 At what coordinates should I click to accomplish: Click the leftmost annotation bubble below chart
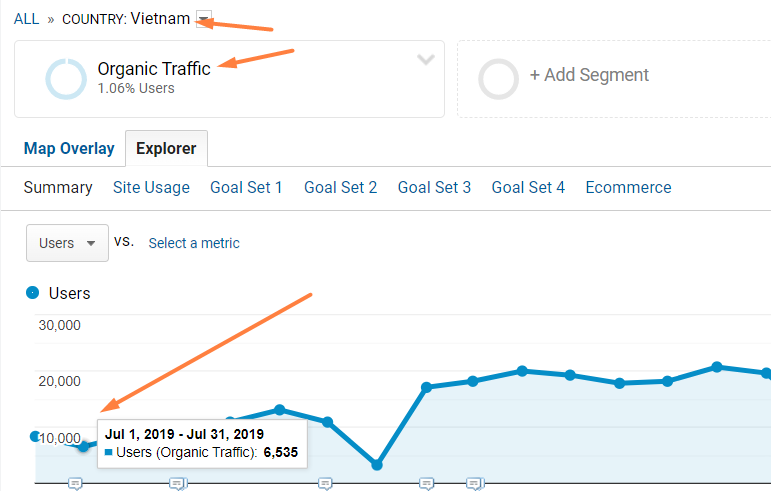tap(75, 484)
